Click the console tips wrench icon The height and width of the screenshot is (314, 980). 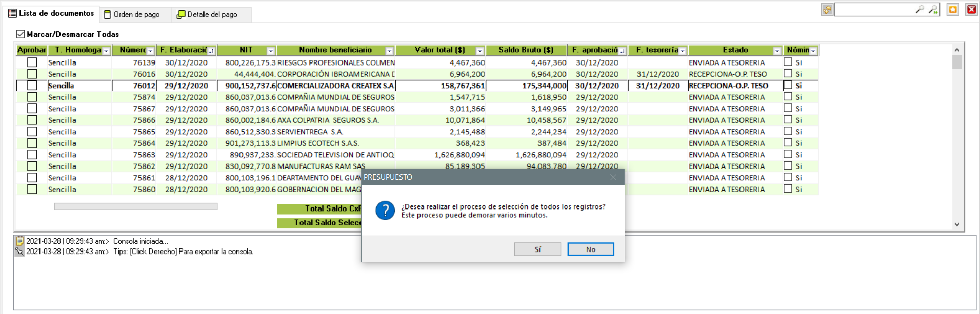(19, 252)
